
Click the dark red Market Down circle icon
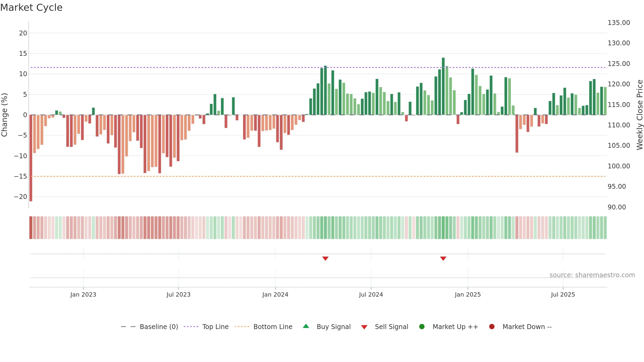[492, 327]
